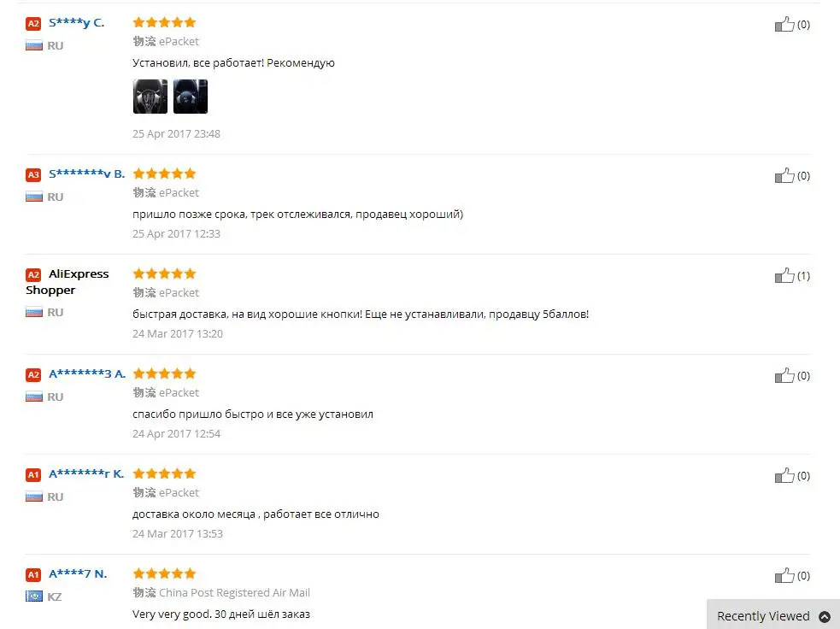The height and width of the screenshot is (629, 840).
Task: Expand the Recently Viewed panel arrow
Action: 825,617
